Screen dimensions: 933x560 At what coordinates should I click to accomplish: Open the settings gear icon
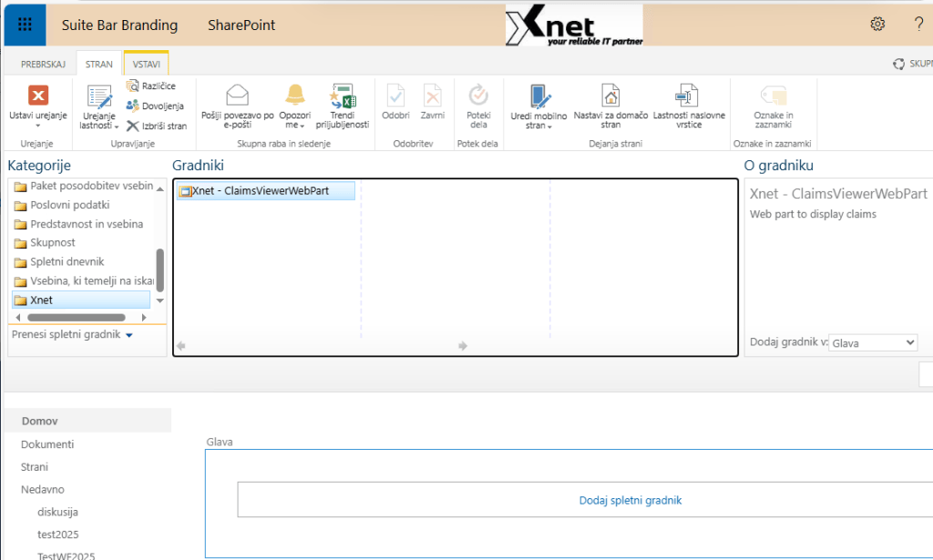click(877, 24)
